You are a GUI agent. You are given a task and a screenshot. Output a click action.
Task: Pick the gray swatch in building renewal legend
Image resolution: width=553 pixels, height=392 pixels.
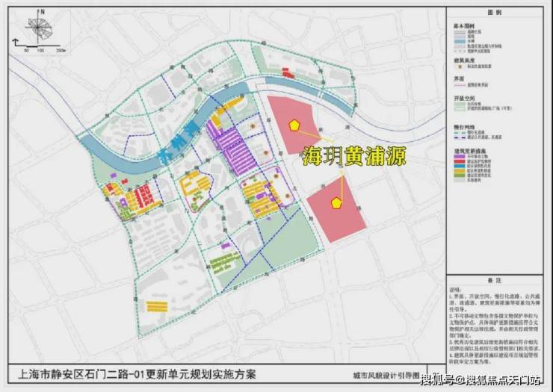[x=460, y=179]
